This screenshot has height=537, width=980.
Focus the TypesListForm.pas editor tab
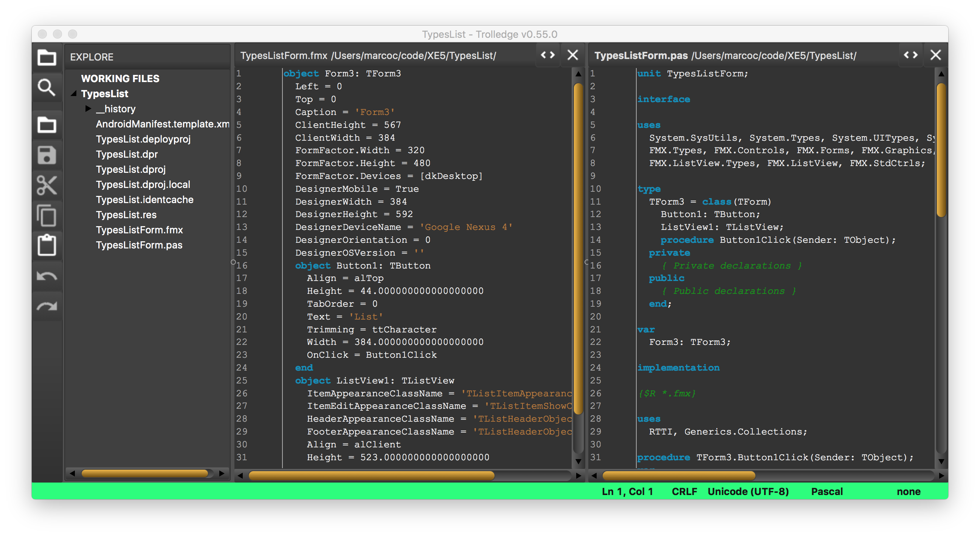tap(642, 56)
